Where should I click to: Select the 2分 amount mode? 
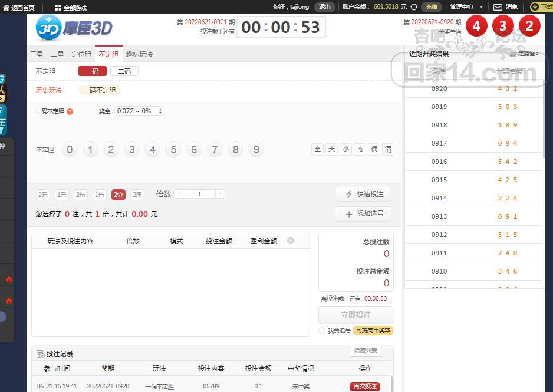pos(119,195)
